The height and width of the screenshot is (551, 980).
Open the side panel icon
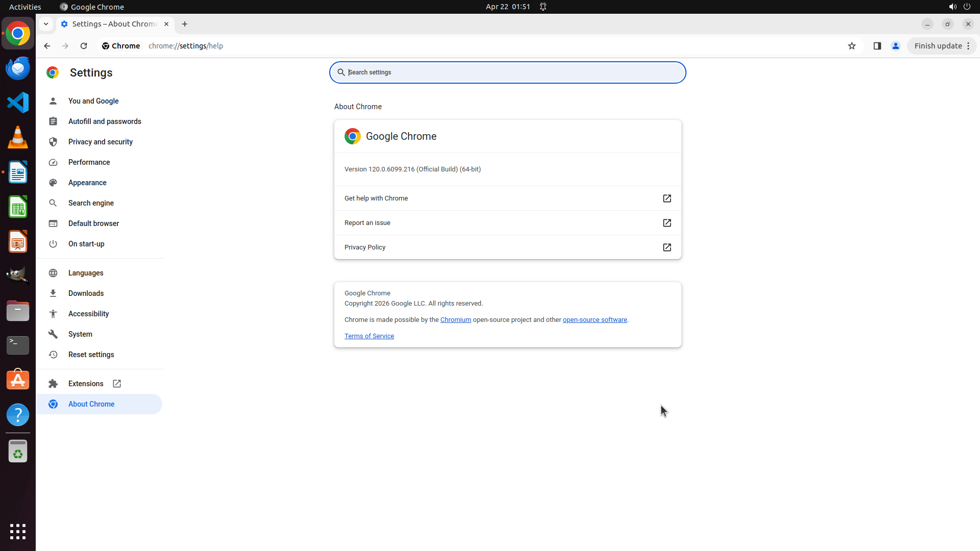pos(877,46)
